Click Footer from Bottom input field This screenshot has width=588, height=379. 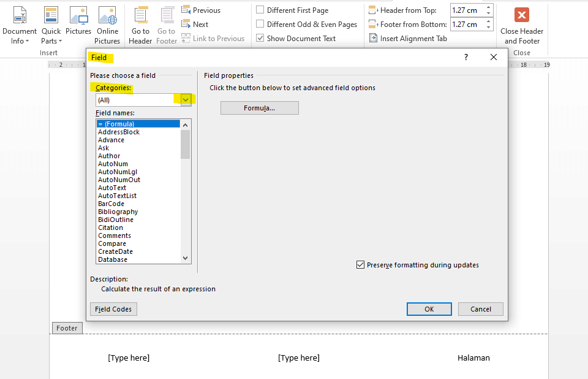[x=467, y=25]
